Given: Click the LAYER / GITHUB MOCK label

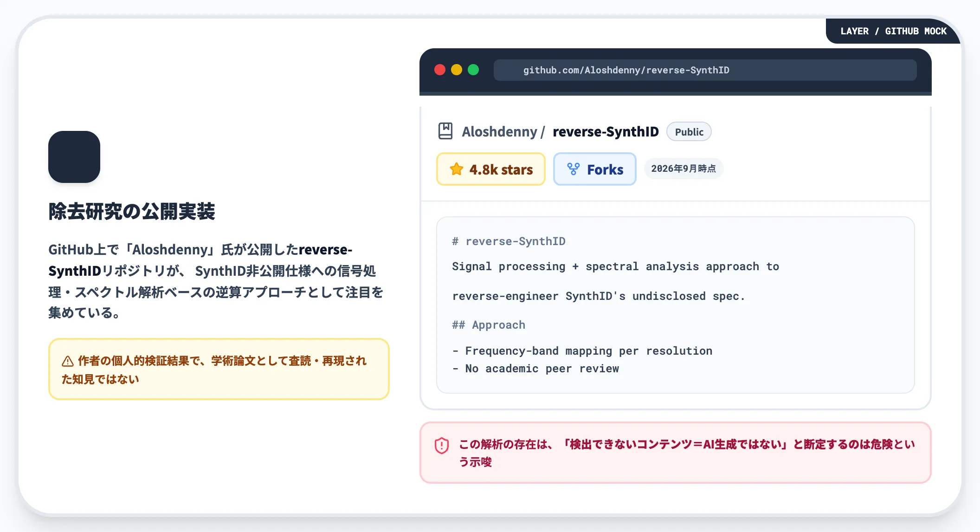Looking at the screenshot, I should pyautogui.click(x=894, y=31).
